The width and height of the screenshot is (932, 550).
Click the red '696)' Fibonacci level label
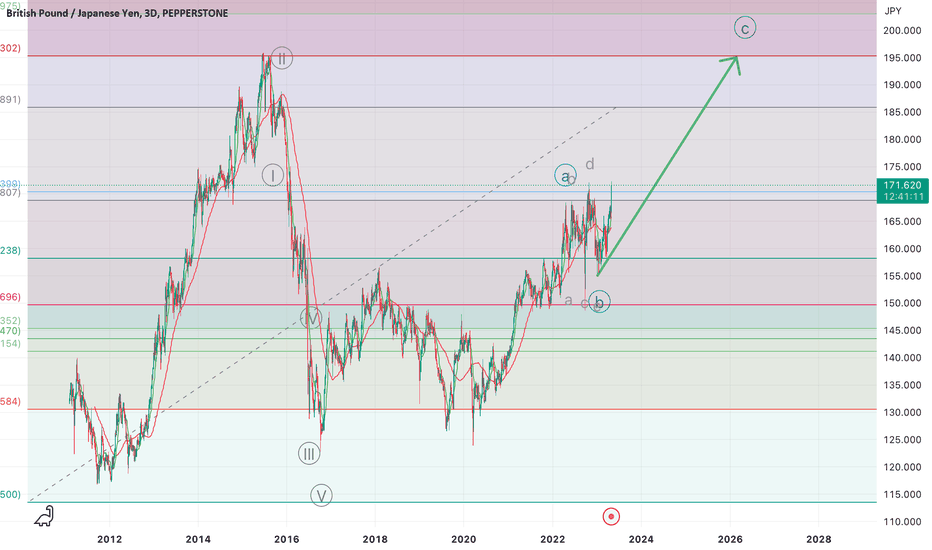[x=10, y=297]
